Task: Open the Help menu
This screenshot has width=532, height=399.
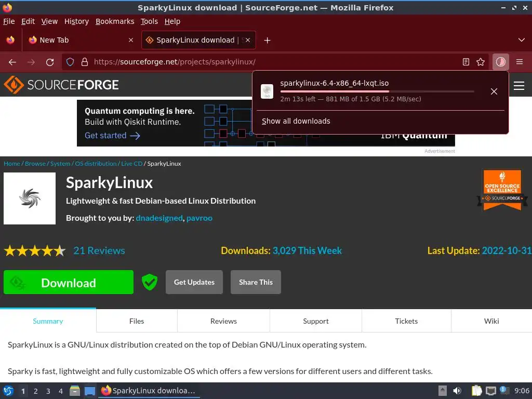Action: [x=172, y=21]
